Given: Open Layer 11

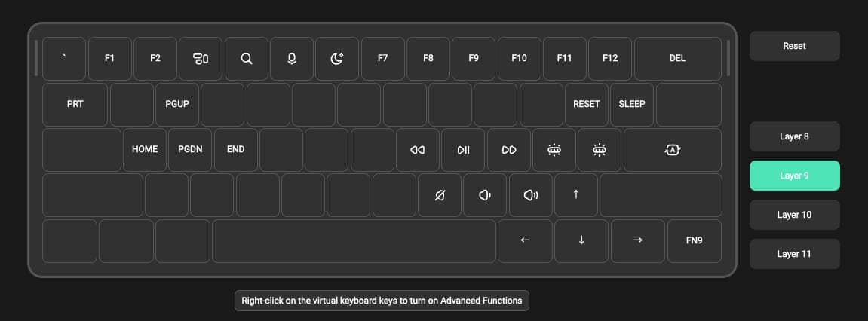Looking at the screenshot, I should tap(794, 254).
